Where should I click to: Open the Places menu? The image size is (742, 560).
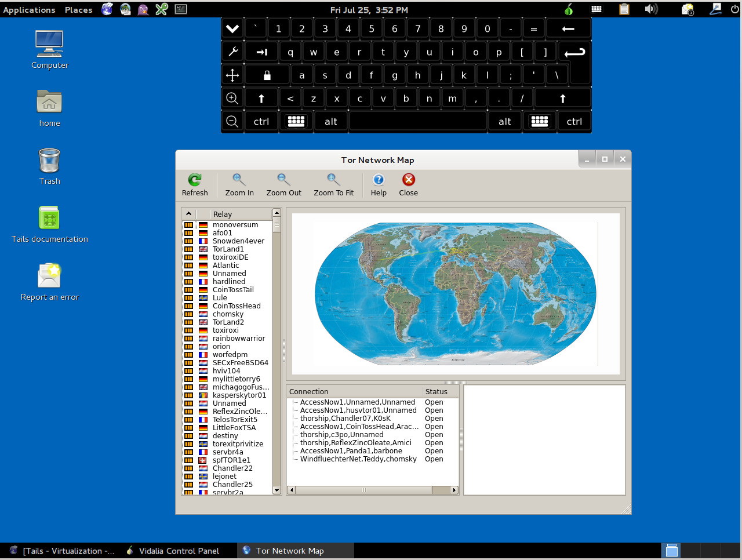[x=79, y=9]
